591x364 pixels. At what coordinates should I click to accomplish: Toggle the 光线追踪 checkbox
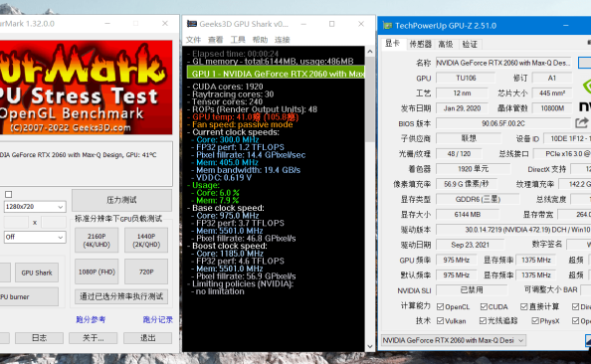(483, 320)
